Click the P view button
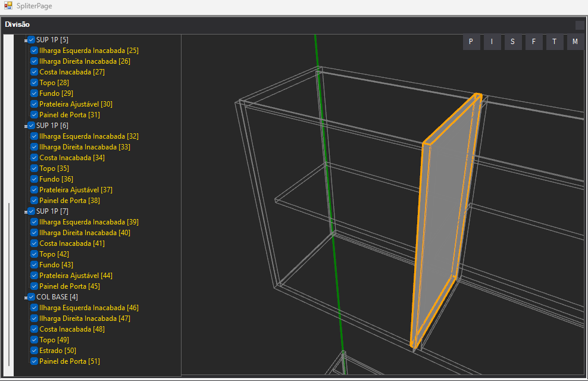Screen dimensions: 588x381 [x=471, y=42]
